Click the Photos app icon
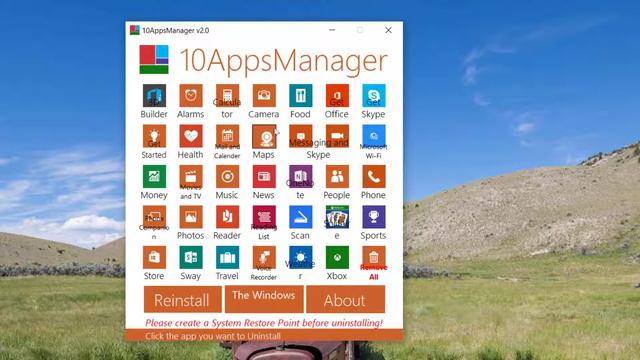 [x=191, y=217]
